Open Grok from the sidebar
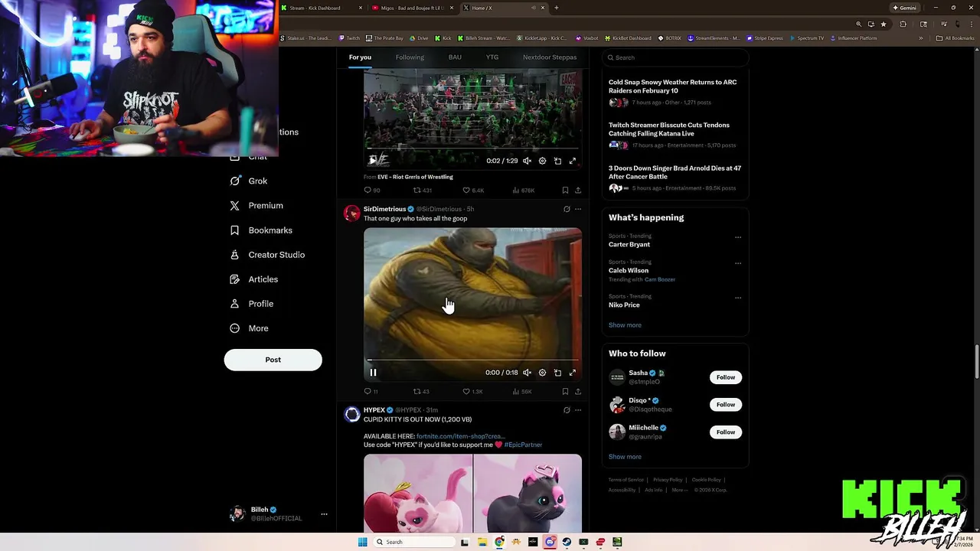The height and width of the screenshot is (551, 980). [x=248, y=181]
